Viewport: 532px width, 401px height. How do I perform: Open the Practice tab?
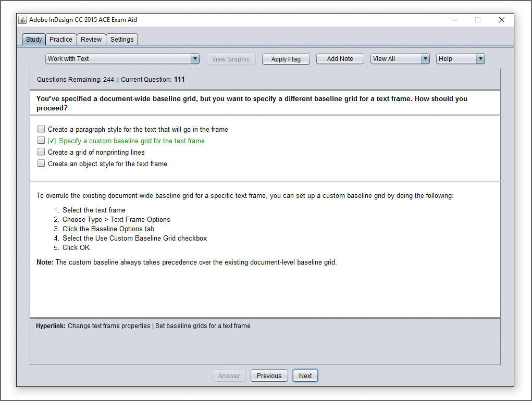click(61, 40)
